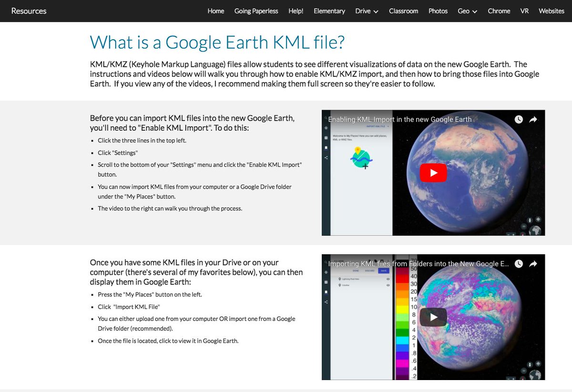
Task: Click Share arrow on Enabling KML Import video
Action: click(533, 119)
